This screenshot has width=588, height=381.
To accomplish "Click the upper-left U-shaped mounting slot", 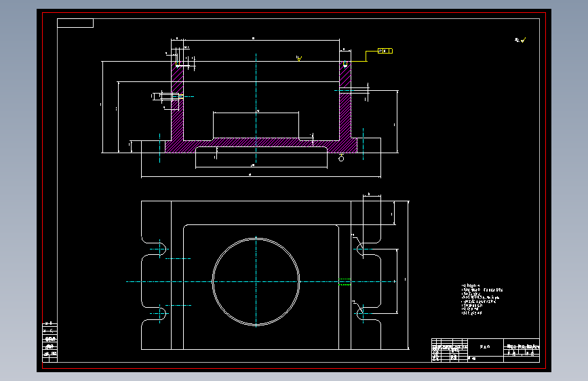I will [x=155, y=249].
